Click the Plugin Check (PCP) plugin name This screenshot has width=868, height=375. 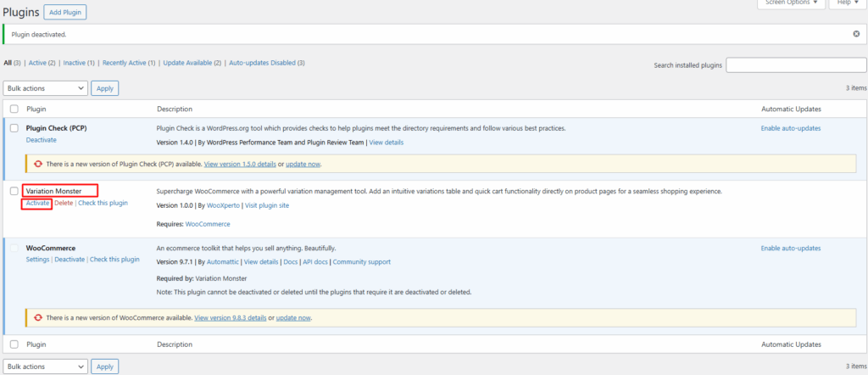pos(57,128)
